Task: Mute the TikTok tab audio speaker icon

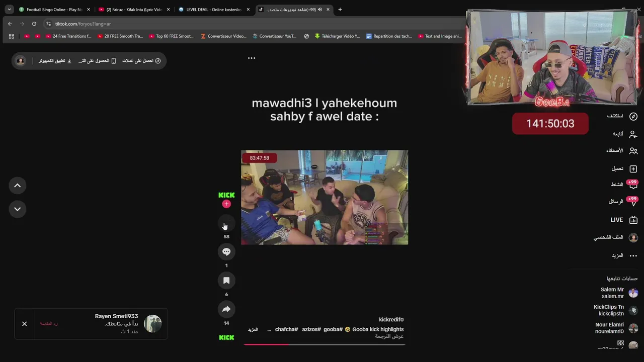Action: [320, 10]
